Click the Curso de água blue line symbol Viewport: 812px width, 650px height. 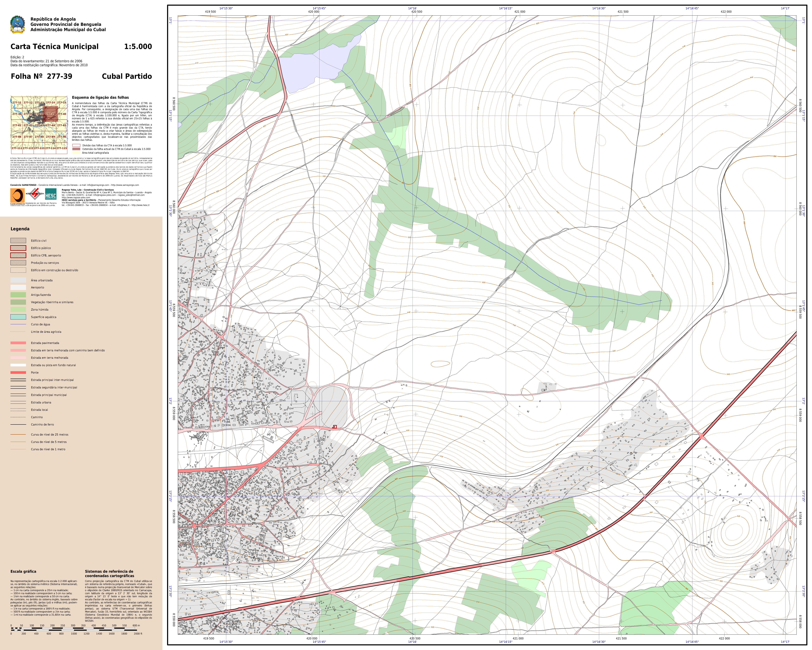[18, 324]
